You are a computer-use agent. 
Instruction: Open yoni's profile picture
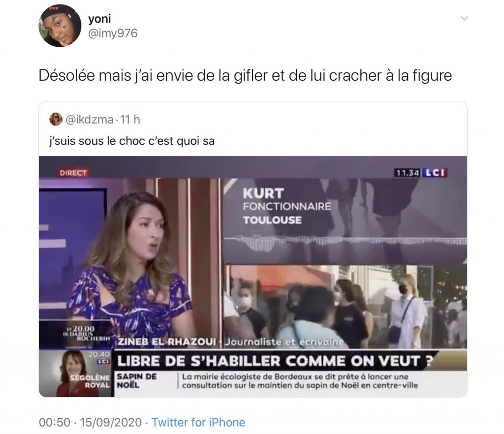coord(60,26)
